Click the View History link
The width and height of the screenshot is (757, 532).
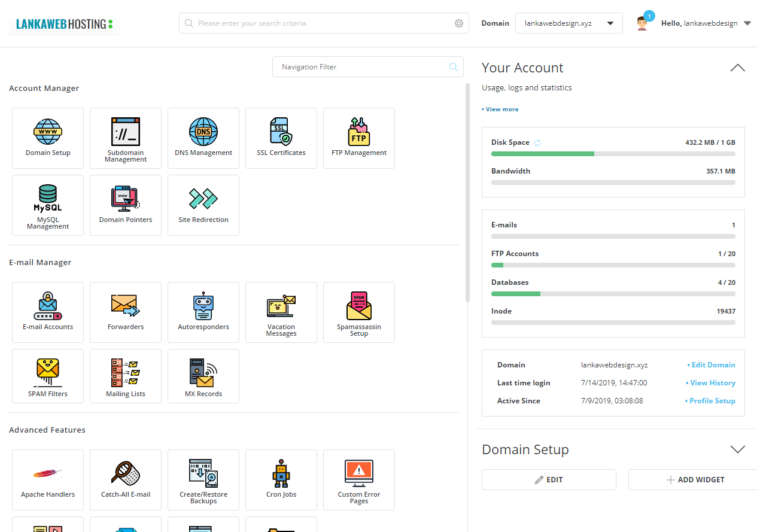pos(710,383)
